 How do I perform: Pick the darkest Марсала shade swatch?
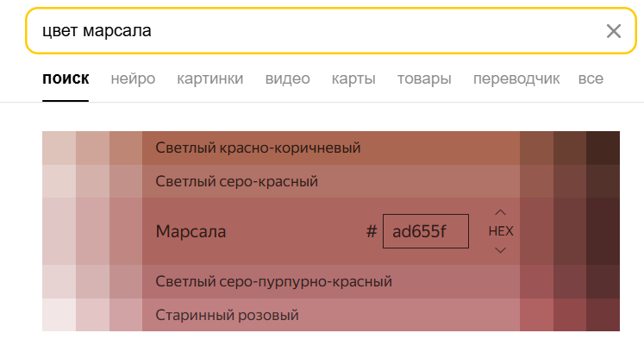coord(603,231)
